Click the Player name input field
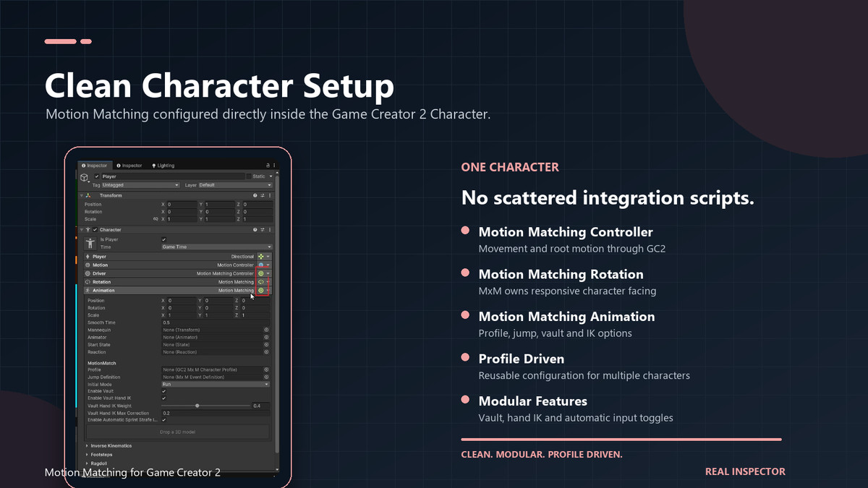Viewport: 868px width, 488px height. coord(172,176)
